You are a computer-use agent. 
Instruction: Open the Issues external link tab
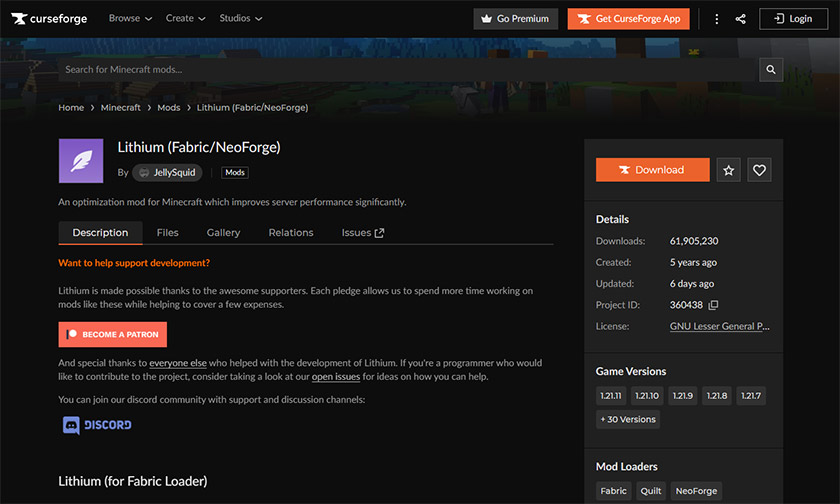pyautogui.click(x=363, y=233)
